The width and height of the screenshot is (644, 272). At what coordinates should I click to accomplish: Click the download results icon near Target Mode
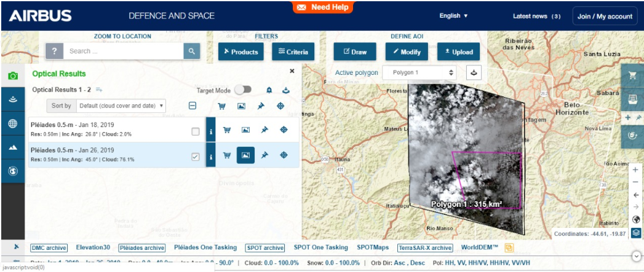pos(286,90)
